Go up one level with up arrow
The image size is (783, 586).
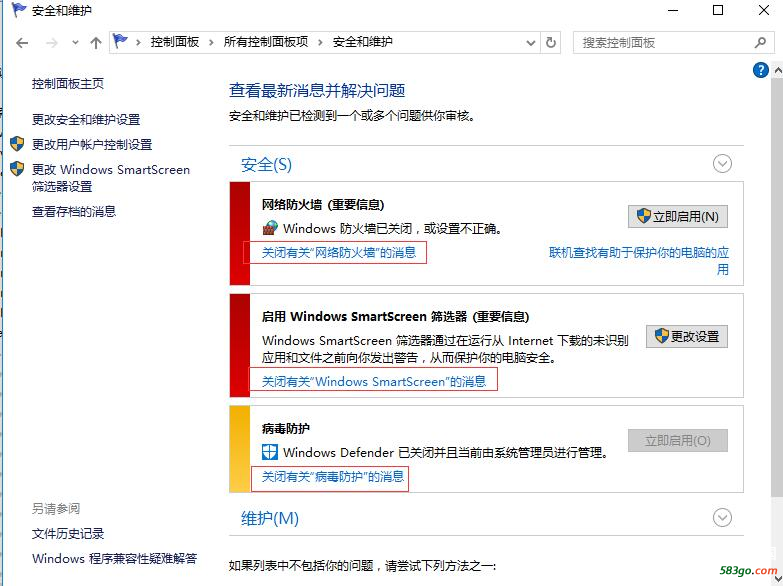coord(96,43)
